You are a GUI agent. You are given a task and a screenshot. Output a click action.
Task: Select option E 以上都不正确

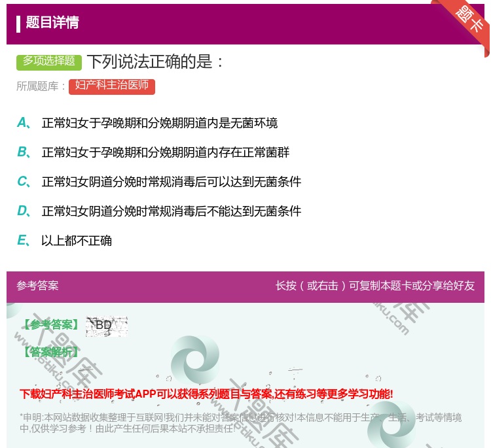77,241
